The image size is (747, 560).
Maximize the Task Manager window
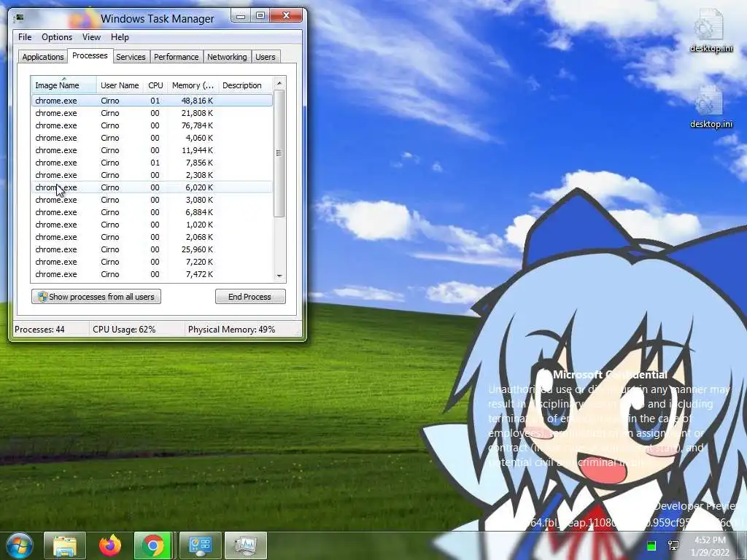click(x=260, y=16)
